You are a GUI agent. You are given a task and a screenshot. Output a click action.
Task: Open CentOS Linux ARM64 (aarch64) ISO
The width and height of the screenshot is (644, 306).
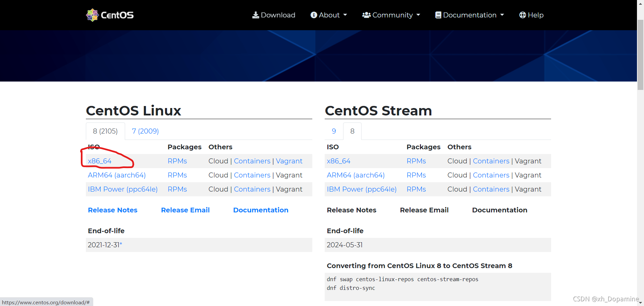coord(117,175)
